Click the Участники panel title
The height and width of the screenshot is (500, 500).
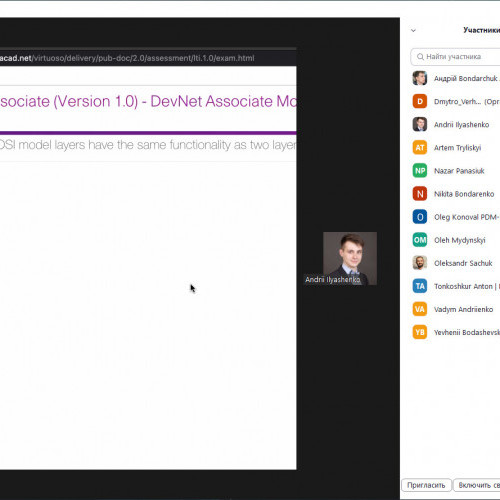[x=482, y=30]
